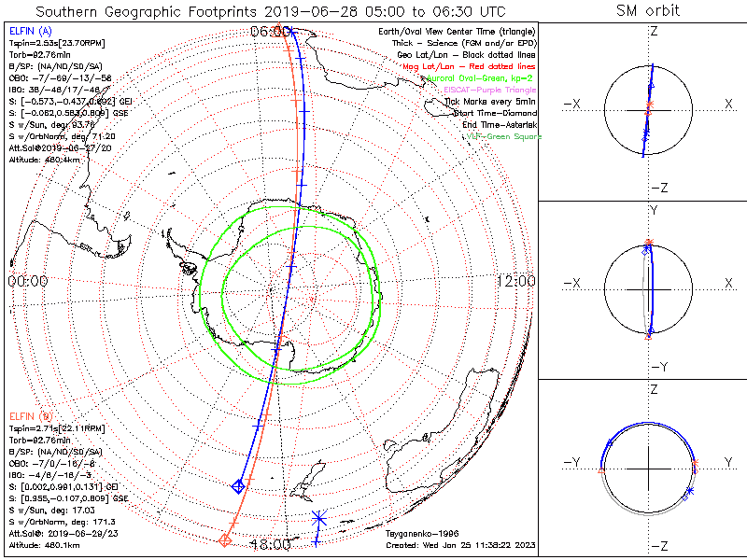Click the 'Tsyganenko-1996' model label
Viewport: 747px width, 560px height.
[420, 535]
